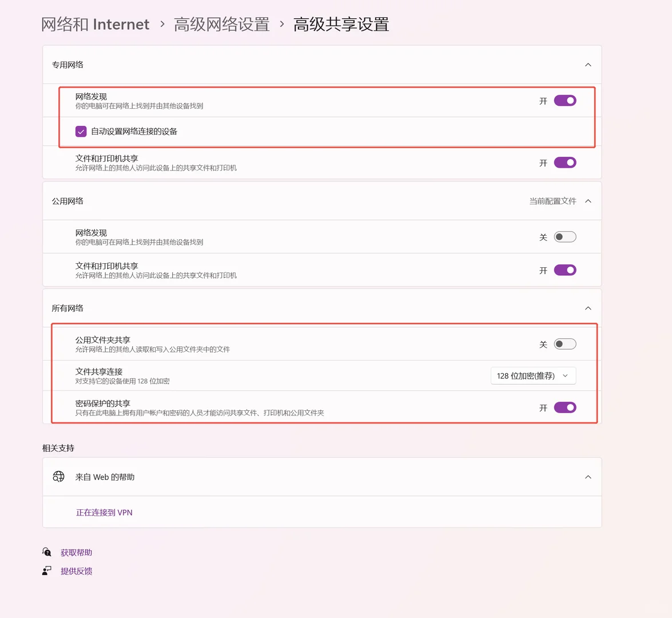Click the 提供反馈 feedback icon
This screenshot has width=672, height=618.
point(46,570)
